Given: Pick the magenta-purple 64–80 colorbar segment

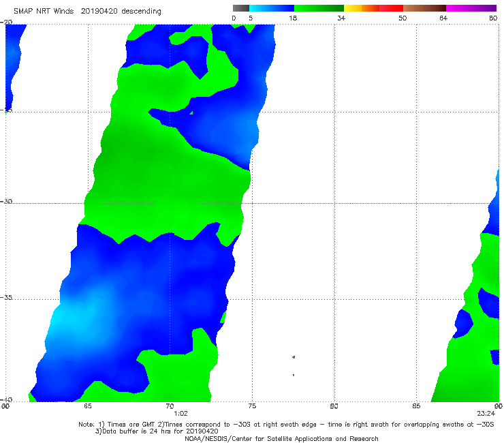Looking at the screenshot, I should click(471, 8).
